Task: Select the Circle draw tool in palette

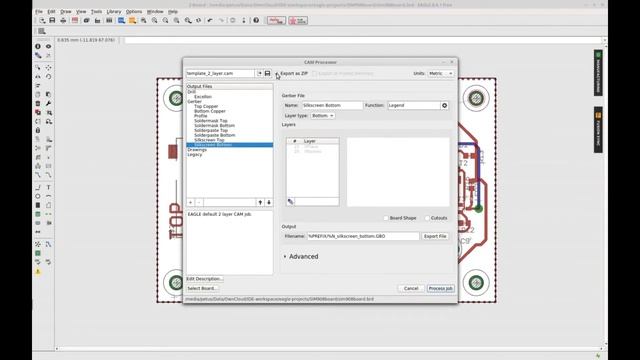Action: click(38, 196)
